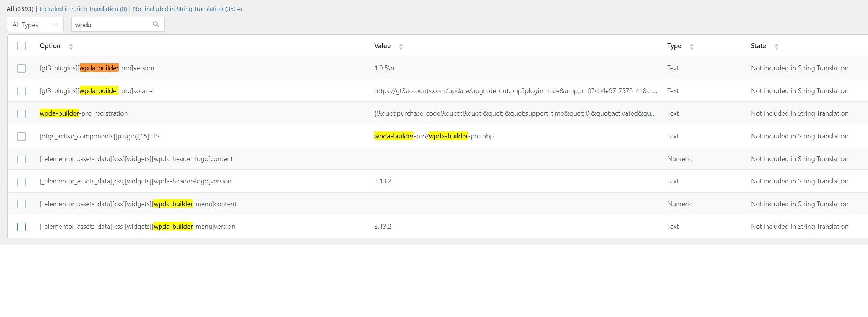Click the purchase_code JSON value
The image size is (868, 317).
coord(515,113)
